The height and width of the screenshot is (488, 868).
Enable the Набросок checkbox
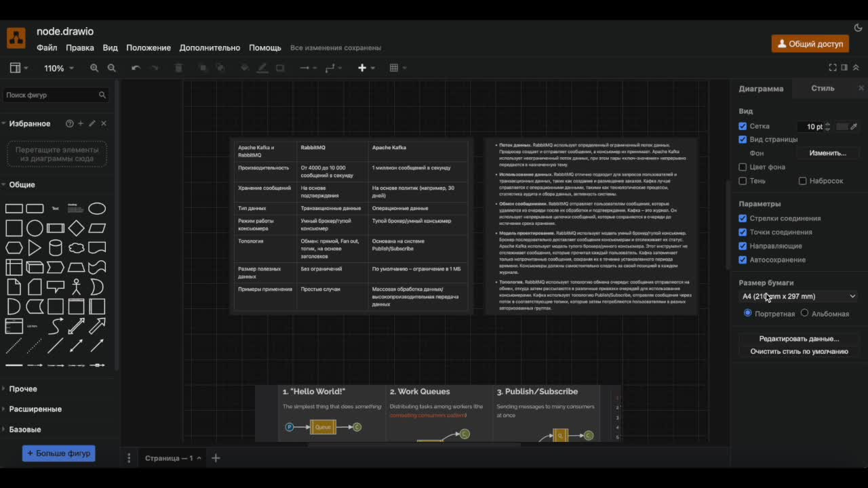(803, 181)
